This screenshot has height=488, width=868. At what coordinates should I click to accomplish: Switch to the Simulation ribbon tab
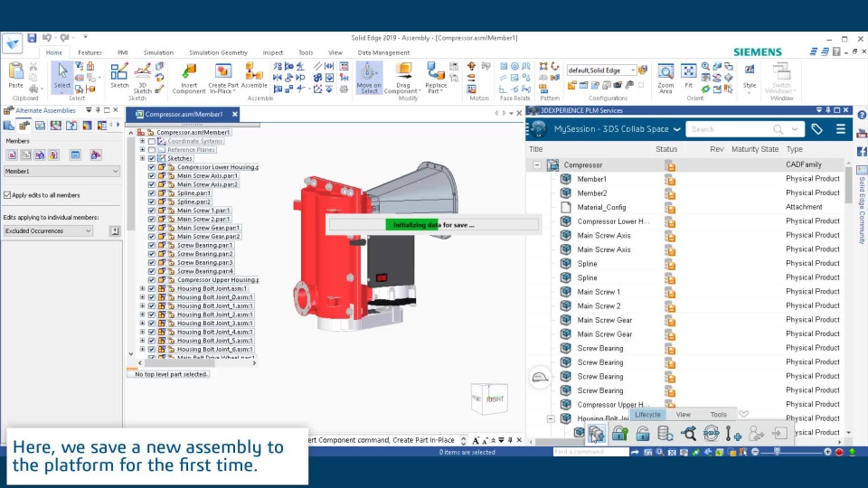[158, 52]
